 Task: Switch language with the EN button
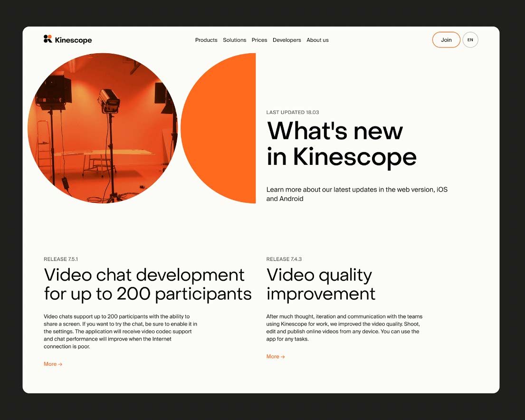470,40
